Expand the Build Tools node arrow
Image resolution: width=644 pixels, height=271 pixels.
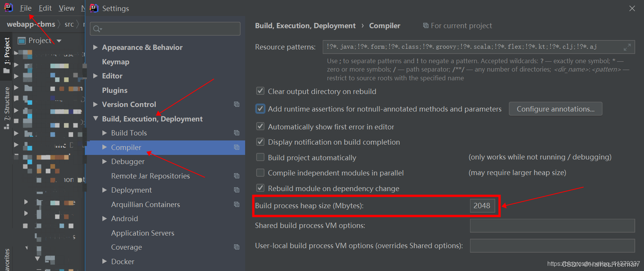click(105, 133)
